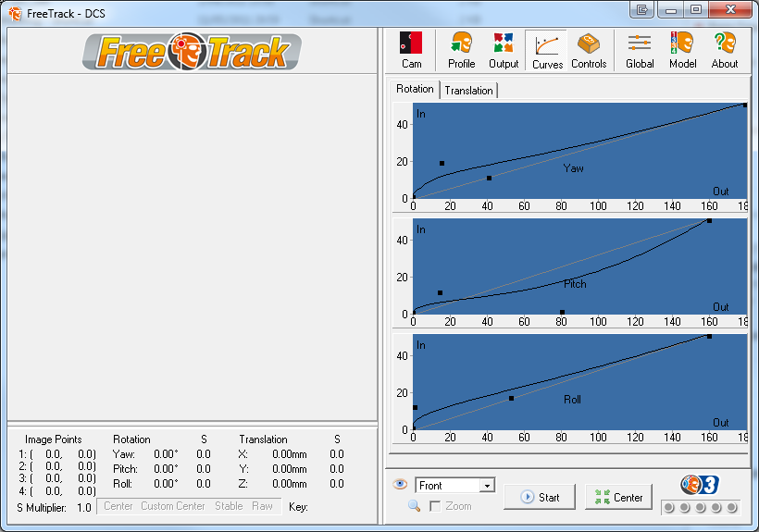The height and width of the screenshot is (532, 759).
Task: Click the FreeTrack 3 badge icon
Action: click(699, 485)
